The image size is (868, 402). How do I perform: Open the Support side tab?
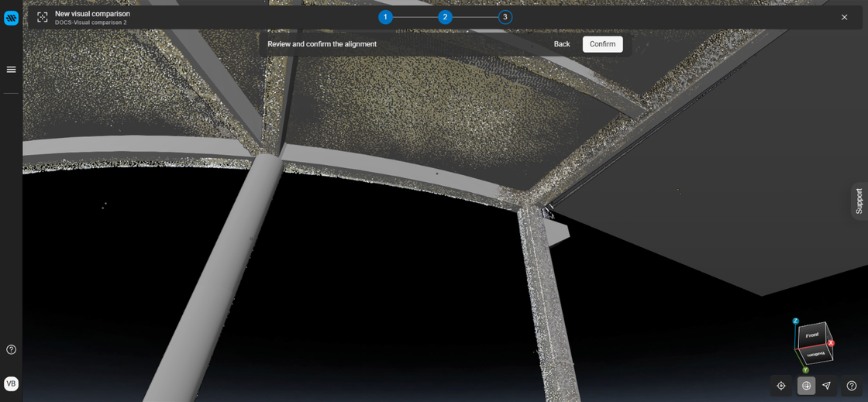click(x=859, y=201)
